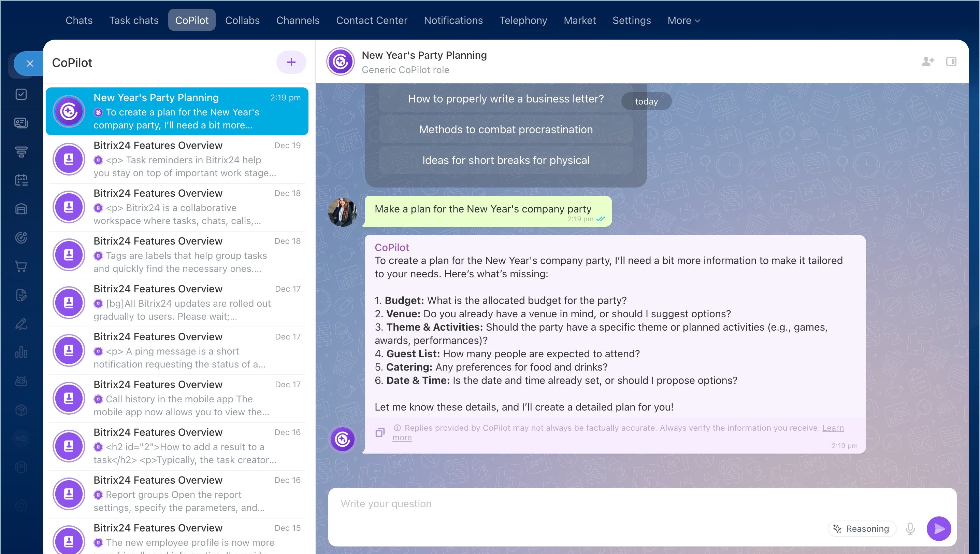Open the Contact Center tab
This screenshot has height=554, width=980.
point(371,20)
